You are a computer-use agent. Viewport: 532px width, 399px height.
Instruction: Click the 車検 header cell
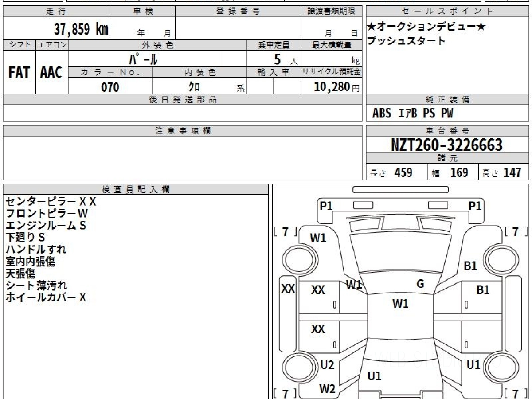point(142,12)
